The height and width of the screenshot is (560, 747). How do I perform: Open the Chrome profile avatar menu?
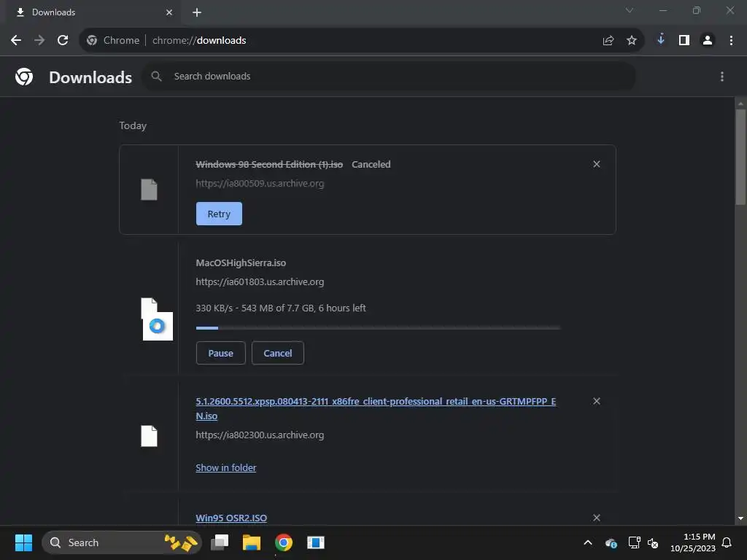coord(708,41)
